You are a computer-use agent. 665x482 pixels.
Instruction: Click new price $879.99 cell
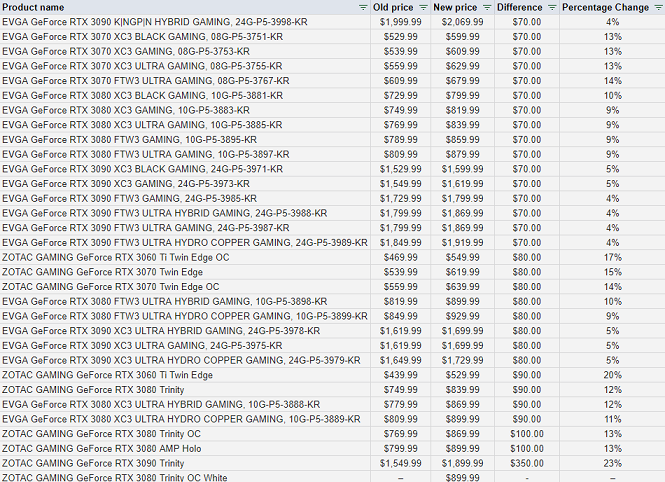462,154
